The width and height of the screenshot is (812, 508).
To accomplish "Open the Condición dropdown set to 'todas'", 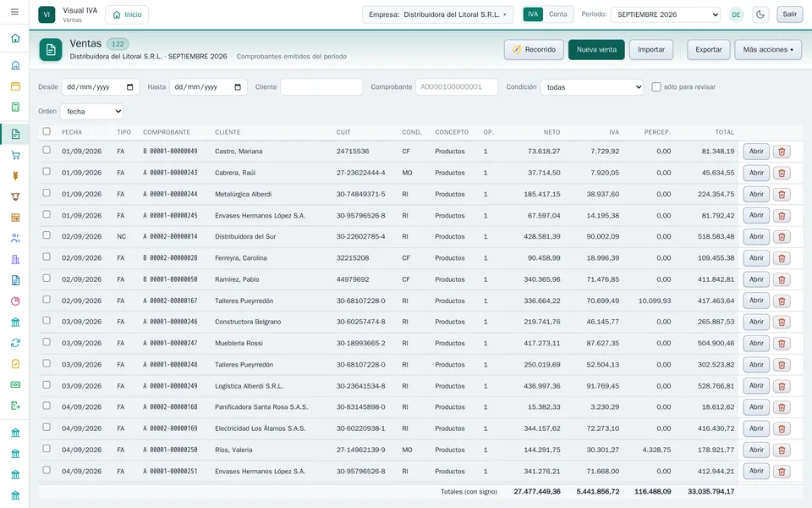I will [592, 87].
